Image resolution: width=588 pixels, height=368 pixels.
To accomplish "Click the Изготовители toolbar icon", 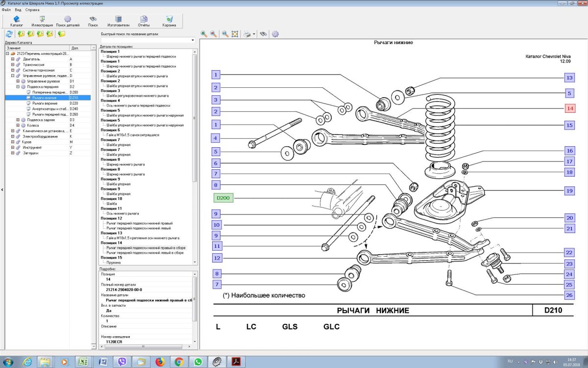I will [119, 21].
